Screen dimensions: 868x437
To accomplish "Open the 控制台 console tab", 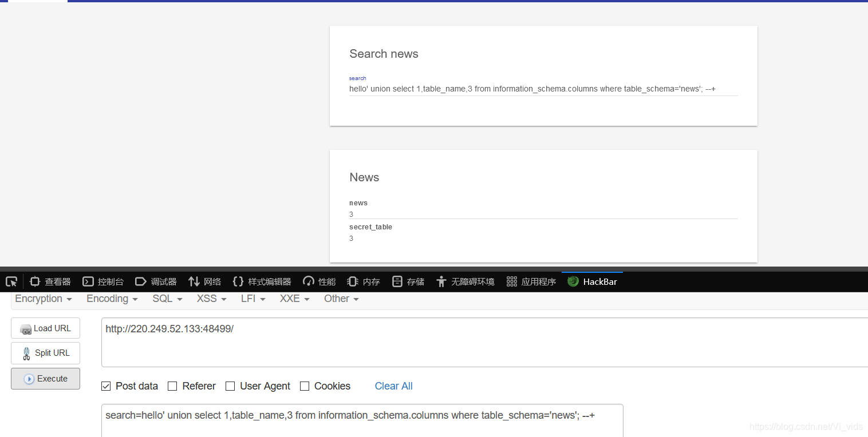I will 103,281.
